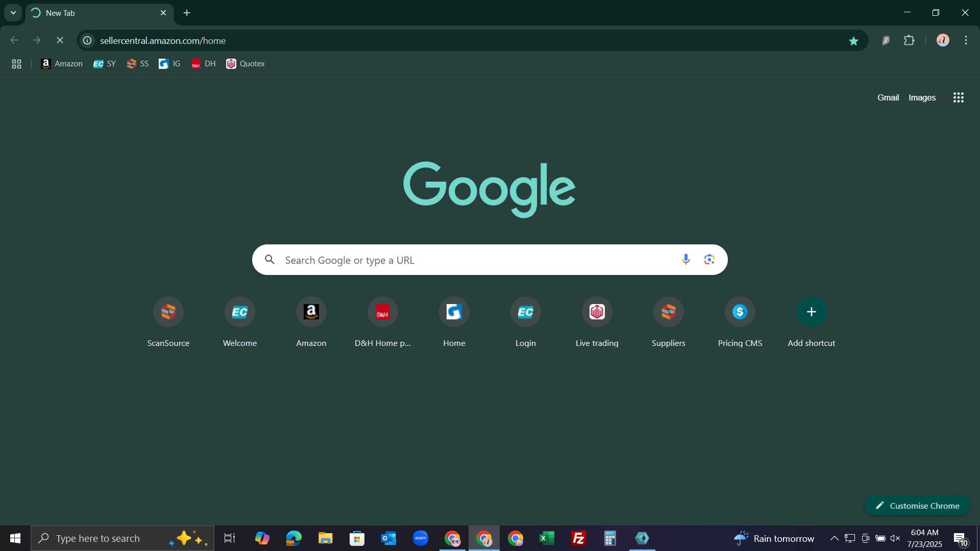Stop loading the page
Image resolution: width=980 pixels, height=551 pixels.
[60, 40]
